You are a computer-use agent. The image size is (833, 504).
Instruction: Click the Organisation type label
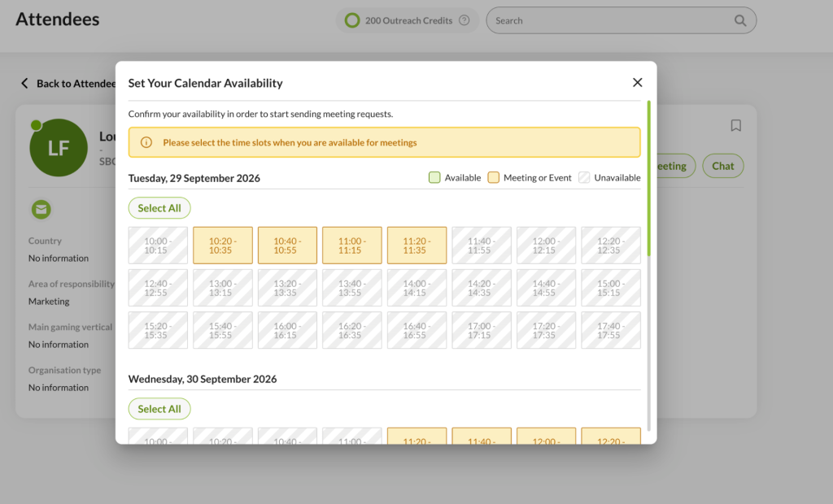pyautogui.click(x=64, y=370)
